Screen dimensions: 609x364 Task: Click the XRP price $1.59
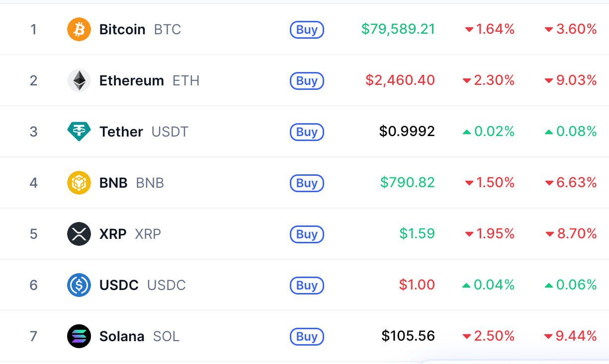pyautogui.click(x=417, y=234)
